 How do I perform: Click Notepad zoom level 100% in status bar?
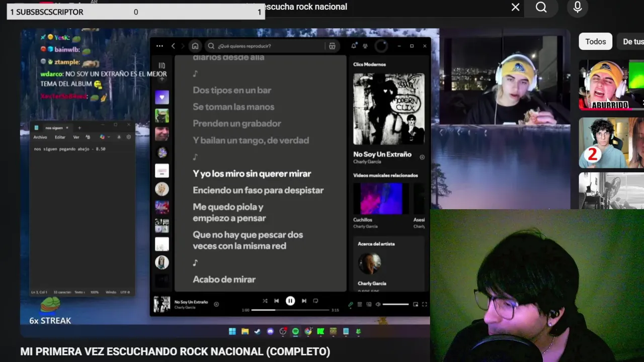pos(95,292)
